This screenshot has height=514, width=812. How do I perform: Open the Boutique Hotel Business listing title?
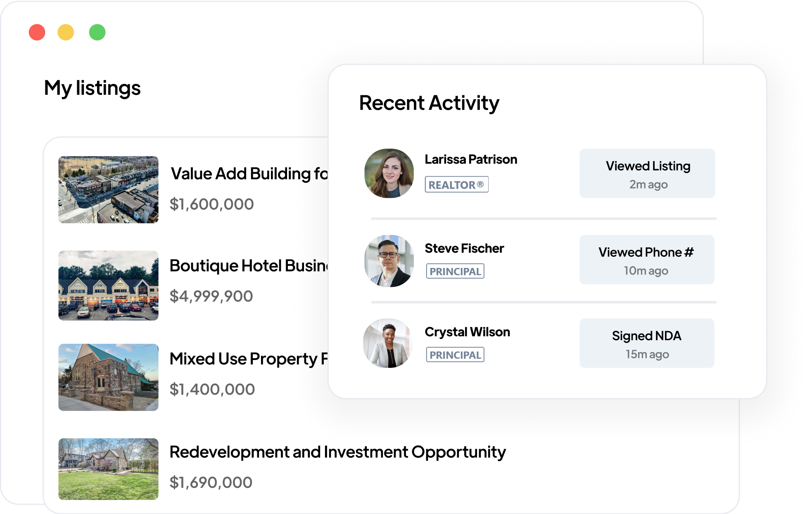coord(249,266)
